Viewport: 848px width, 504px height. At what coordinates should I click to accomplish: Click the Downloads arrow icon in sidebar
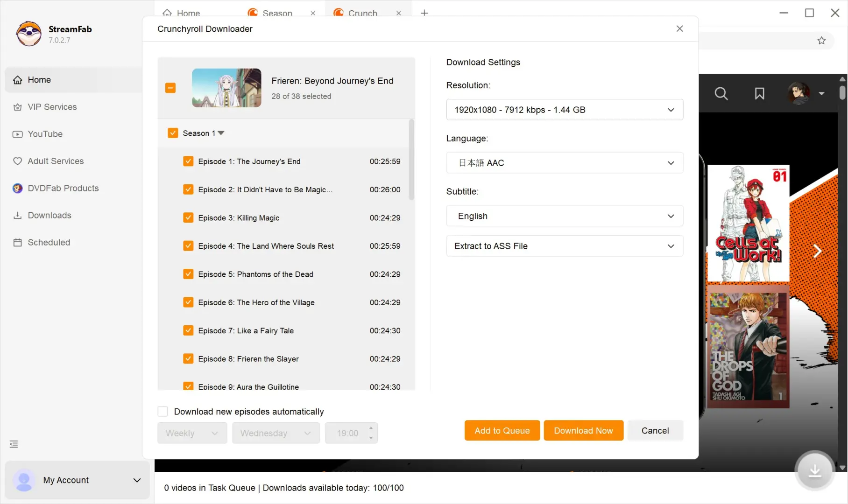coord(17,215)
